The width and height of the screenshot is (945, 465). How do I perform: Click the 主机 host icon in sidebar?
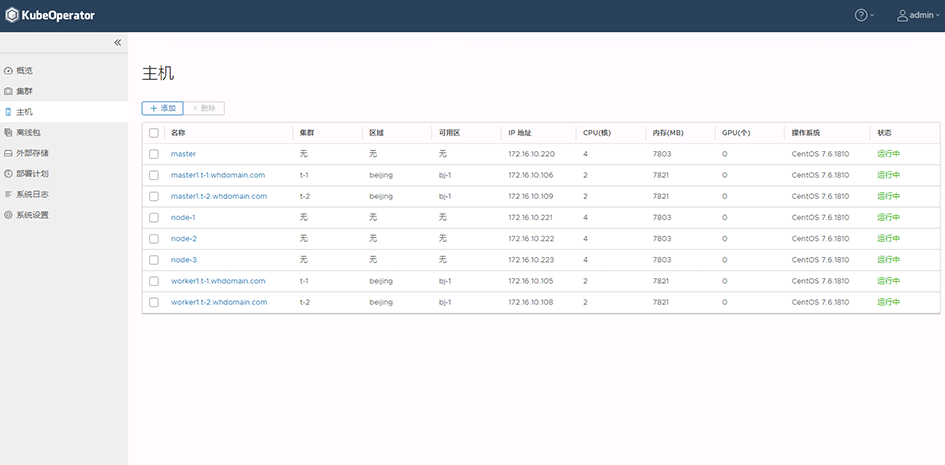[x=8, y=112]
